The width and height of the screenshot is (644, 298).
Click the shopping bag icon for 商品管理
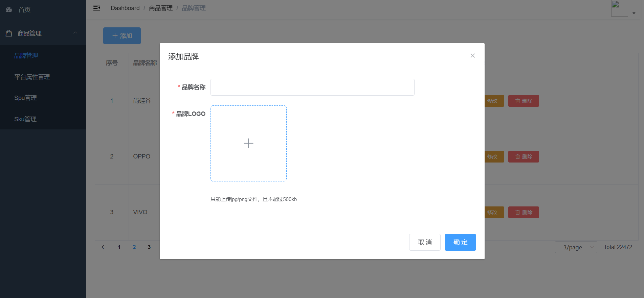tap(9, 33)
